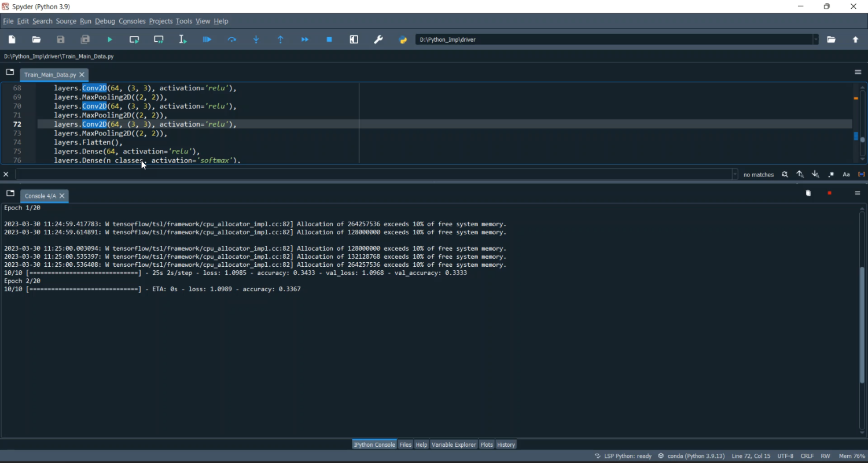
Task: Browse for a working directory via the folder icon
Action: [832, 40]
